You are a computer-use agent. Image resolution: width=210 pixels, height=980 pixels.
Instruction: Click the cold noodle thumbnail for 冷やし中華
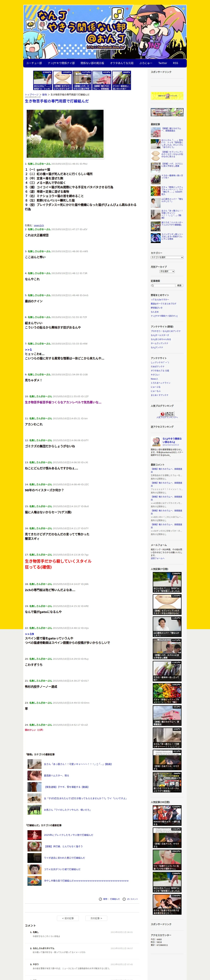(34, 880)
